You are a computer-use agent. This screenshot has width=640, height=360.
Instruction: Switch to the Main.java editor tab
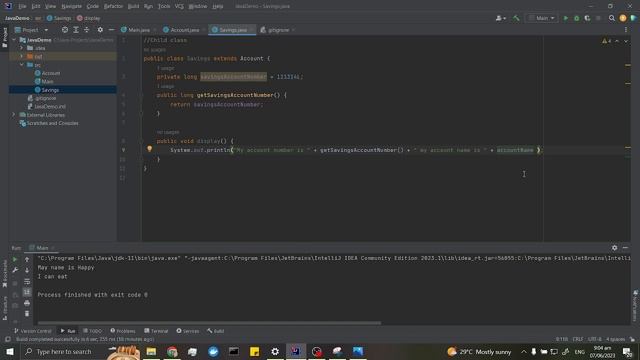tap(138, 30)
